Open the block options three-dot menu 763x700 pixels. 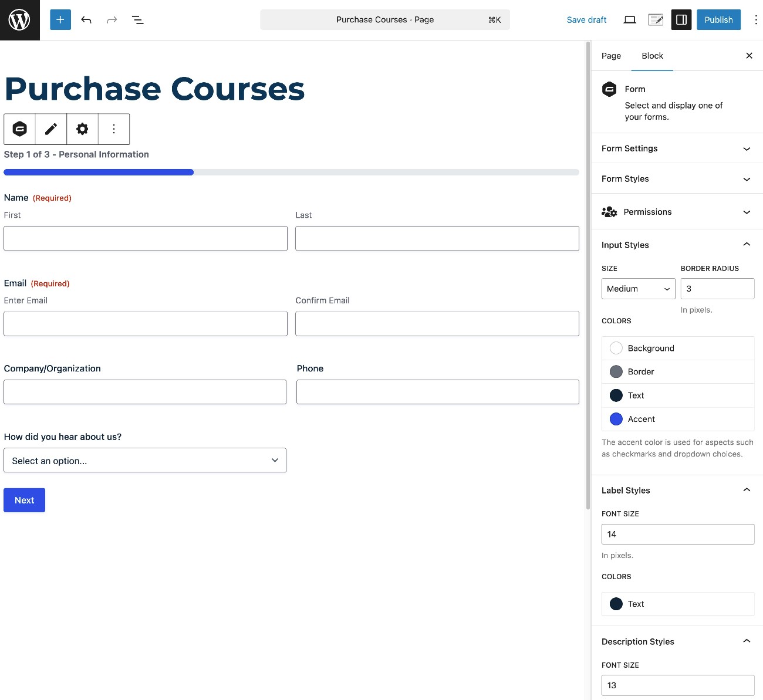click(113, 128)
